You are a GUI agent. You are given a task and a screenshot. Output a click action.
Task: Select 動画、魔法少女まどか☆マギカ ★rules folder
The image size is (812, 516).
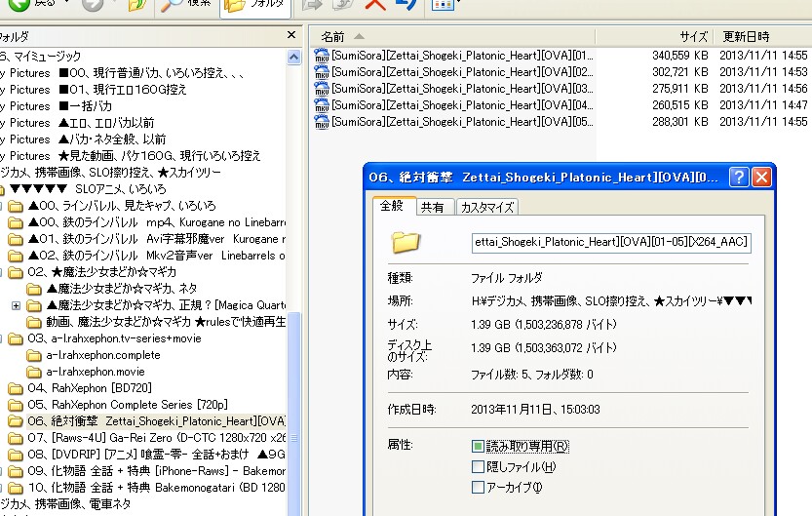pos(166,322)
